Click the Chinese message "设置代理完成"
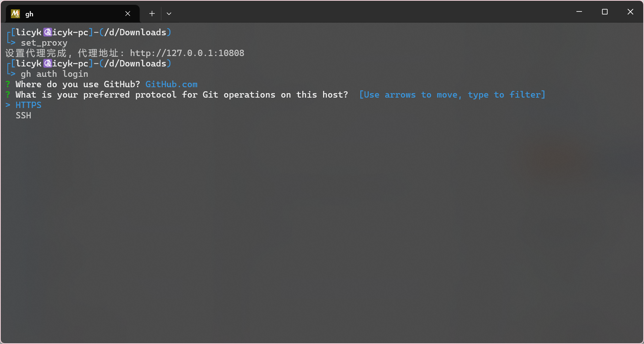Image resolution: width=644 pixels, height=344 pixels. [36, 53]
